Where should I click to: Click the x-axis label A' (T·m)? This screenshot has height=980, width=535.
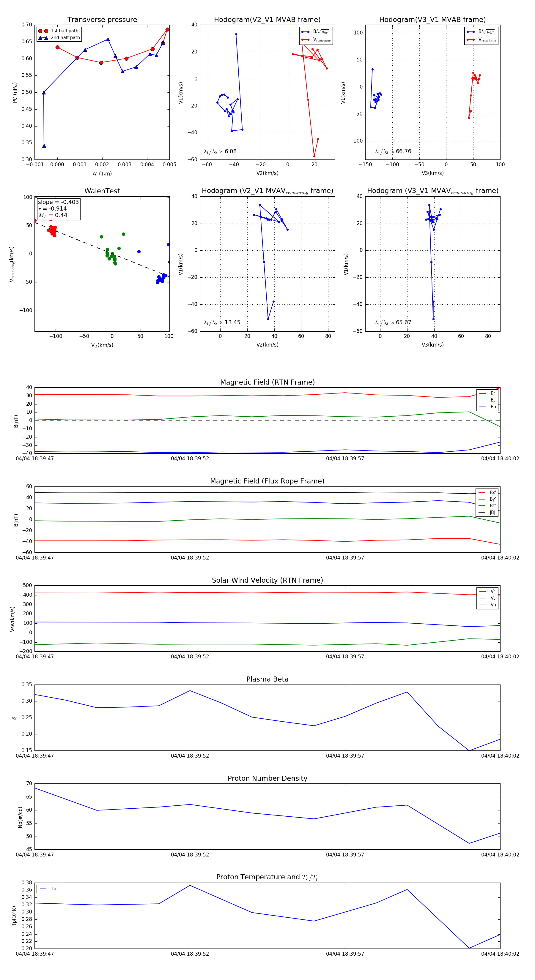[x=102, y=173]
